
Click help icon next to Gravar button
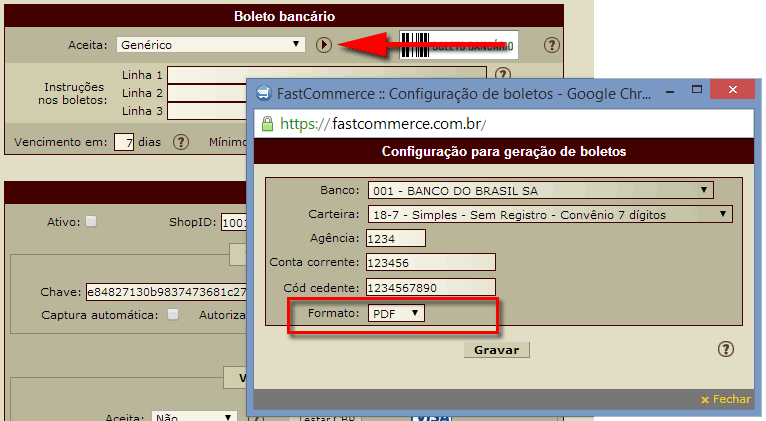coord(725,349)
